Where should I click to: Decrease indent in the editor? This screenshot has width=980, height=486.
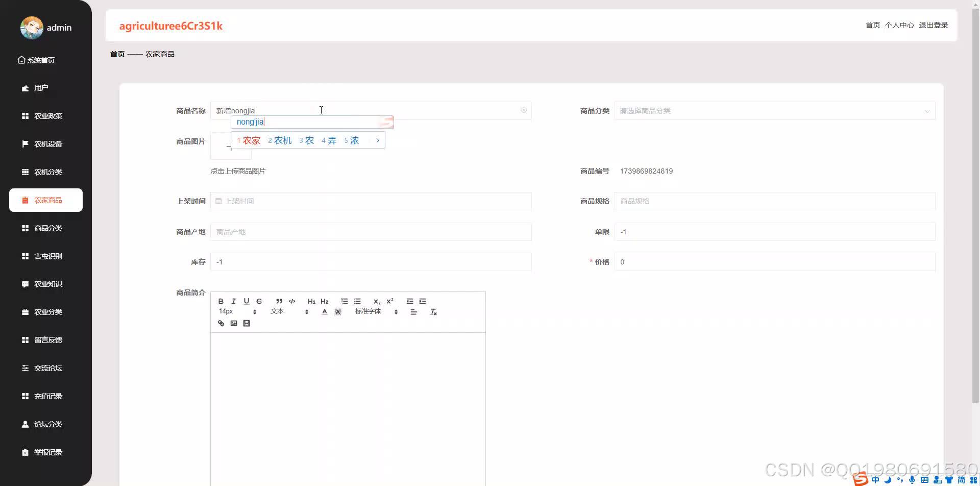[x=410, y=301]
